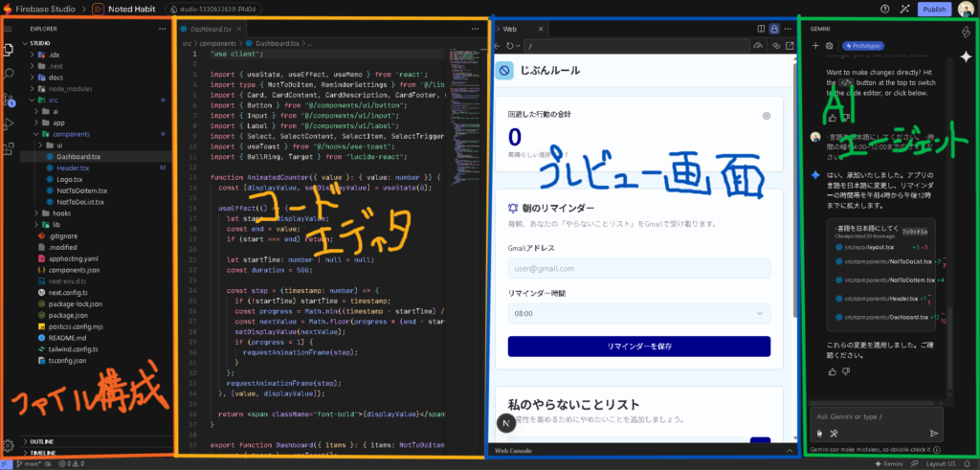
Task: Thumbs up the last Gemini response
Action: (x=832, y=371)
